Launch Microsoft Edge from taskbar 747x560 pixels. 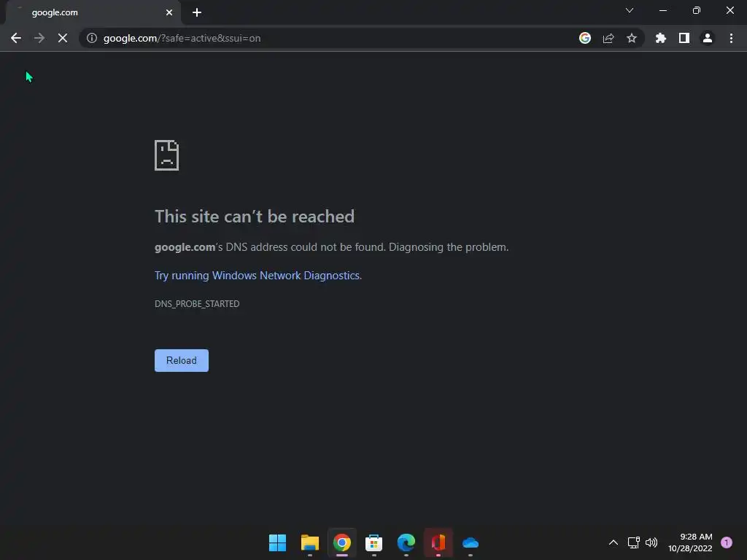(x=406, y=542)
